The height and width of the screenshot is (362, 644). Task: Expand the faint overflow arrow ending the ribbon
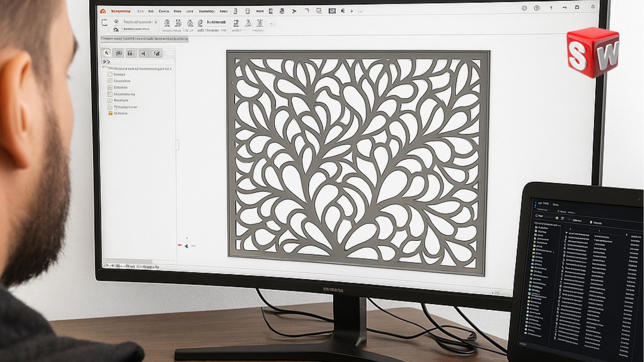click(272, 24)
